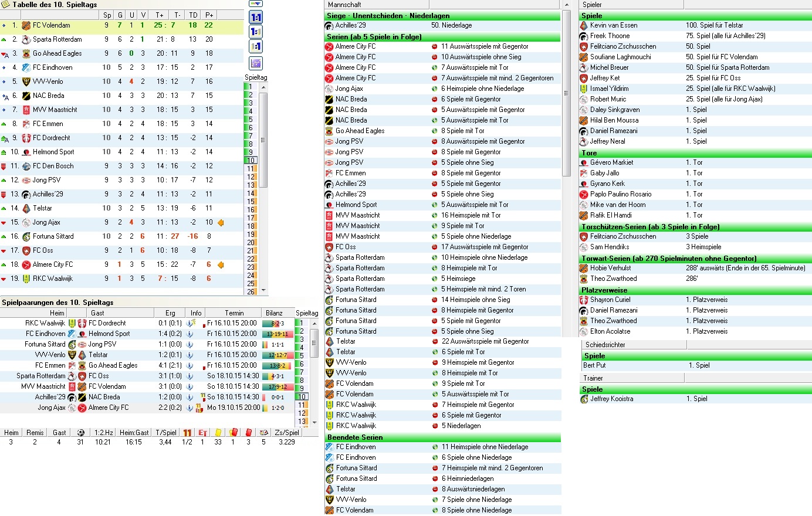Click the Bilanz bar showing 12·12·7
This screenshot has height=516, width=812.
(277, 355)
